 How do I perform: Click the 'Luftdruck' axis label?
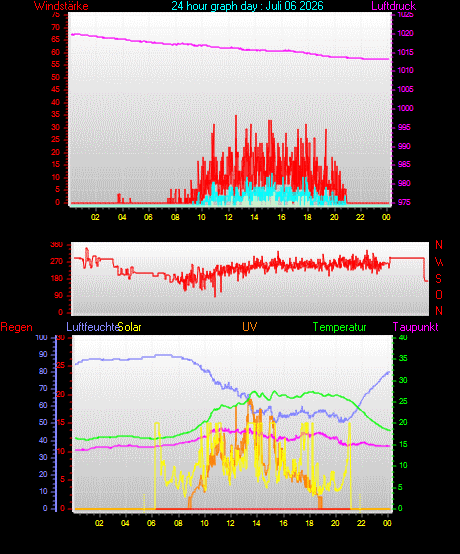click(x=394, y=6)
